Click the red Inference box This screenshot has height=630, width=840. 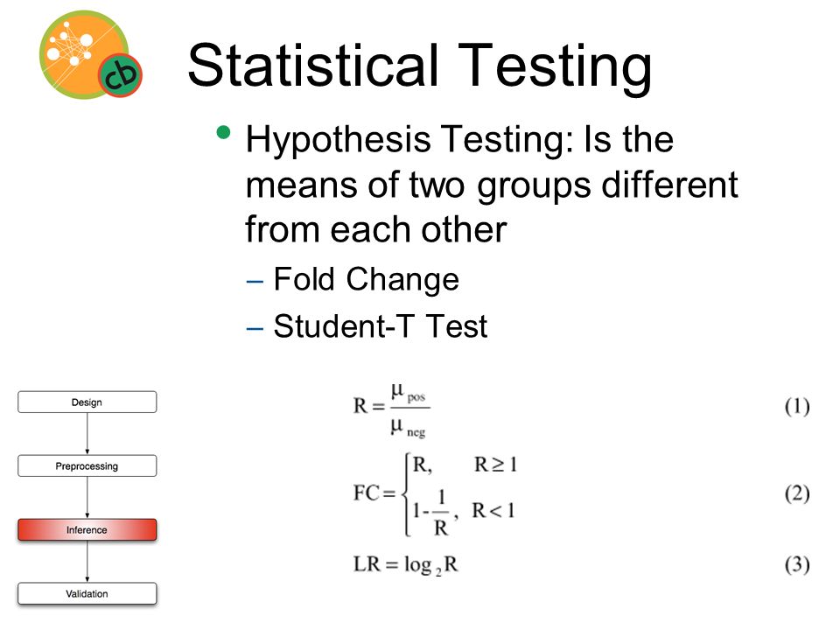pyautogui.click(x=87, y=529)
